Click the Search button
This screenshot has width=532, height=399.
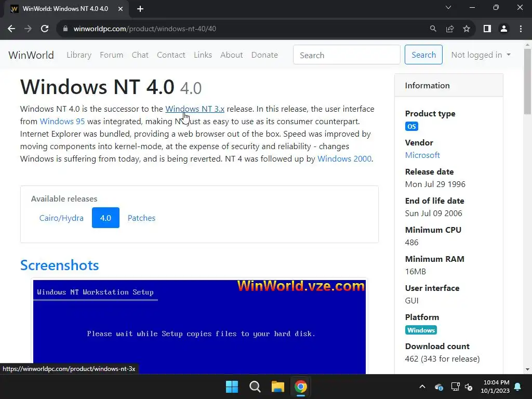pos(423,55)
